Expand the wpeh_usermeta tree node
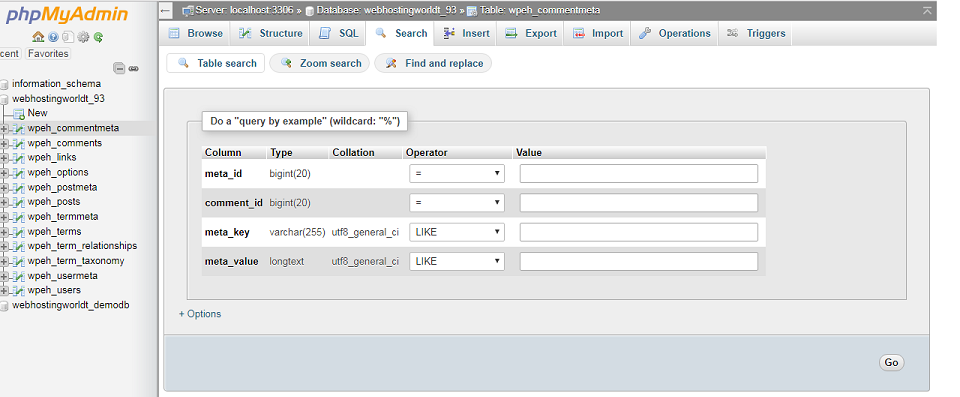The height and width of the screenshot is (397, 960). [x=4, y=276]
